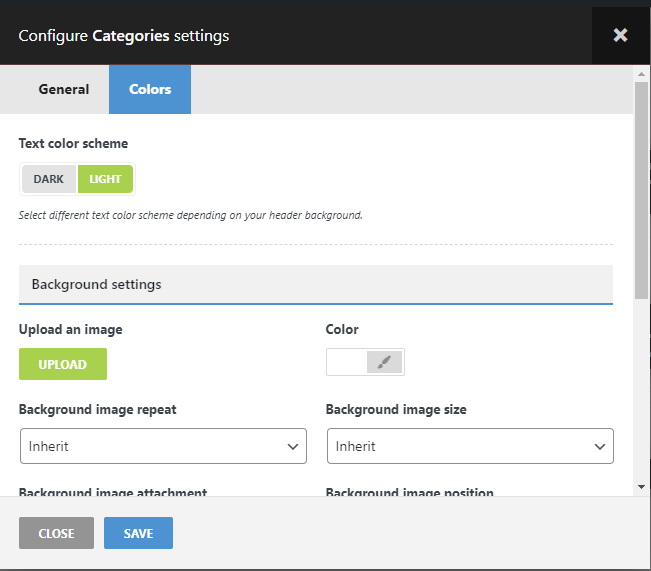Viewport: 651px width, 571px height.
Task: Open the Colors tab
Action: 150,89
